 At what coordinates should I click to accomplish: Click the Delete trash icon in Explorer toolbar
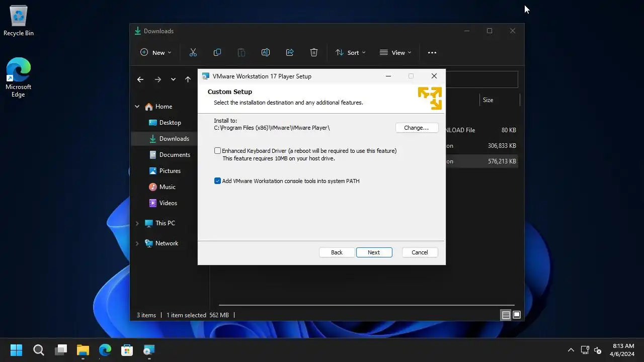(x=314, y=52)
